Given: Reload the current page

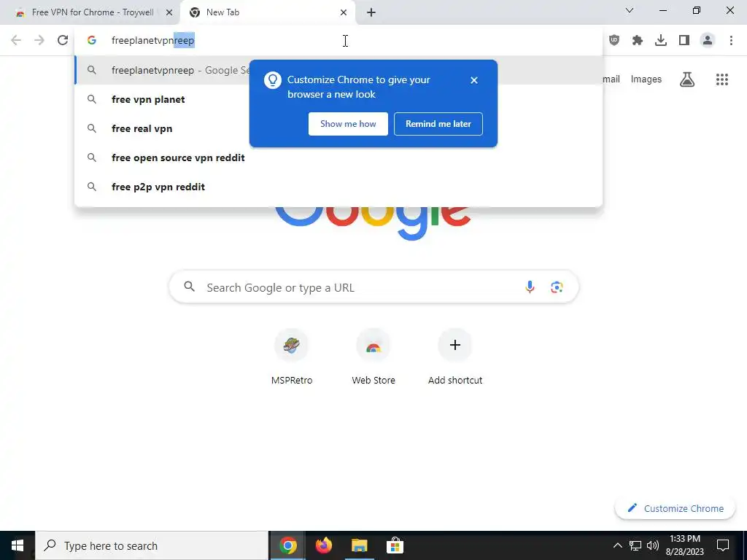Looking at the screenshot, I should 63,41.
